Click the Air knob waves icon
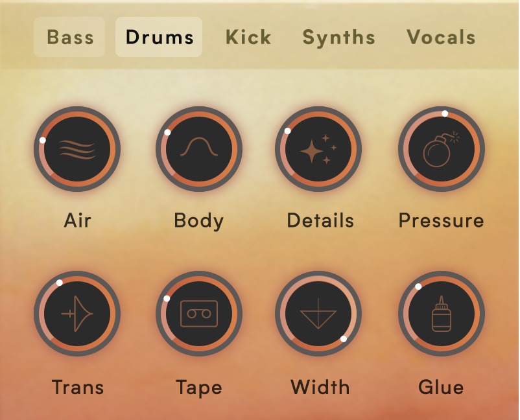 (x=77, y=150)
